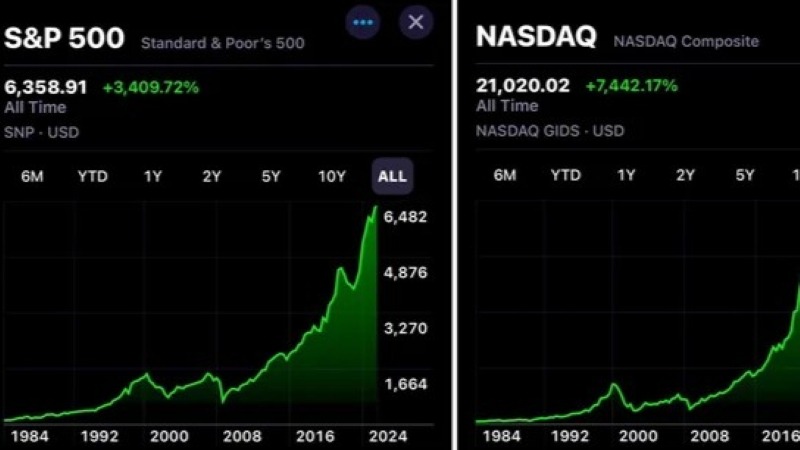The image size is (800, 450).
Task: Switch S&P 500 chart to YTD
Action: pos(92,177)
